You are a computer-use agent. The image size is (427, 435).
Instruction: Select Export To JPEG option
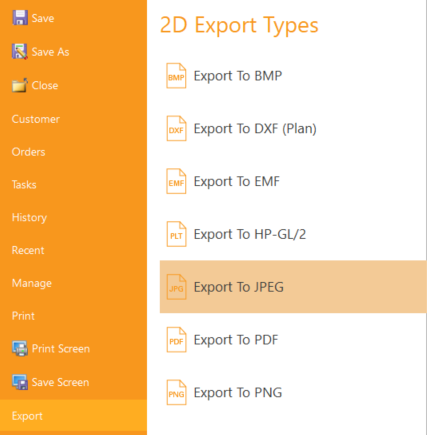293,287
